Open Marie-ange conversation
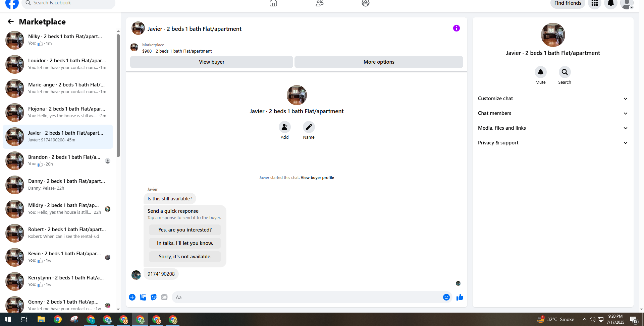 coord(58,88)
